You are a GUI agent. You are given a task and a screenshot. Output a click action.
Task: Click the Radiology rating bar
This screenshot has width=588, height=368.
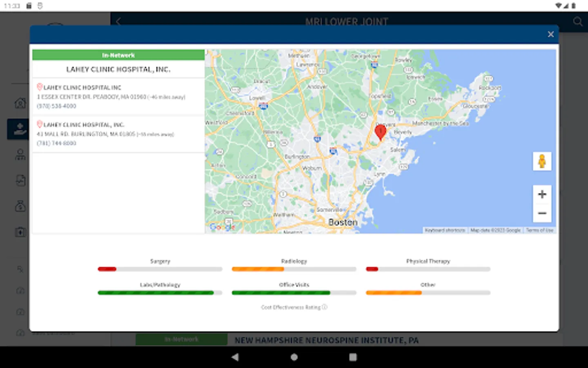[294, 269]
